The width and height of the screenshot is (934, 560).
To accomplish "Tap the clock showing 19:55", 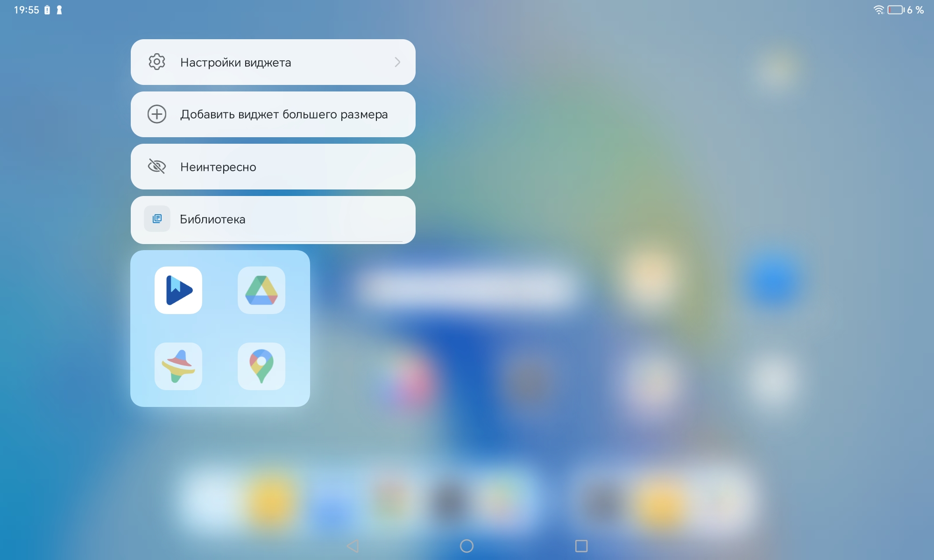I will [27, 10].
